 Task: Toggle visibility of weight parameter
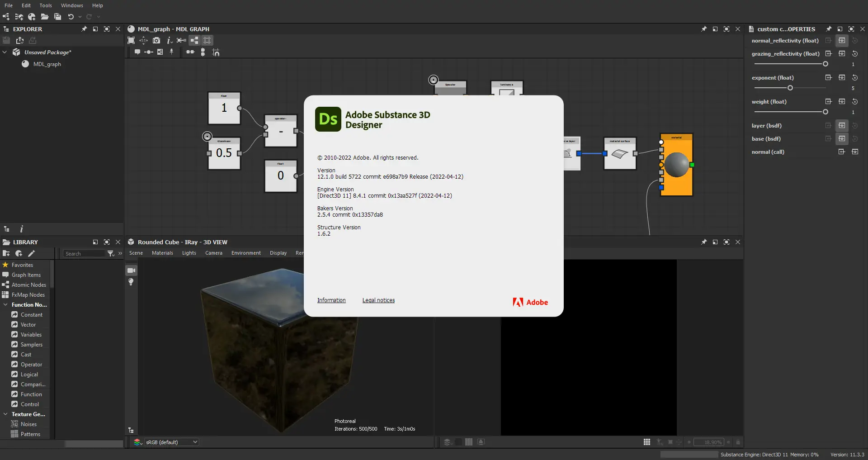pos(842,101)
